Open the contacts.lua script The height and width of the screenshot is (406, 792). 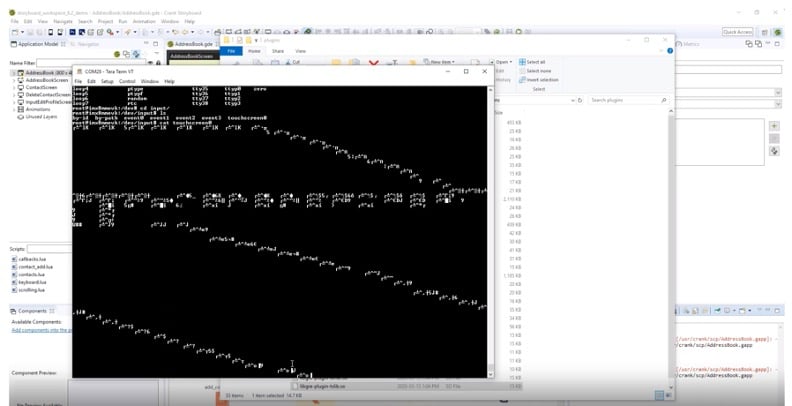point(31,274)
